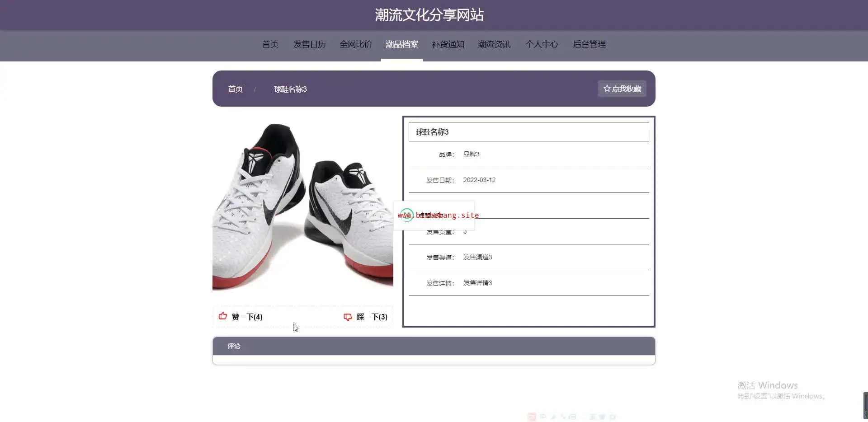Click the thumbs-up 赞一下(4) like button

coord(241,317)
